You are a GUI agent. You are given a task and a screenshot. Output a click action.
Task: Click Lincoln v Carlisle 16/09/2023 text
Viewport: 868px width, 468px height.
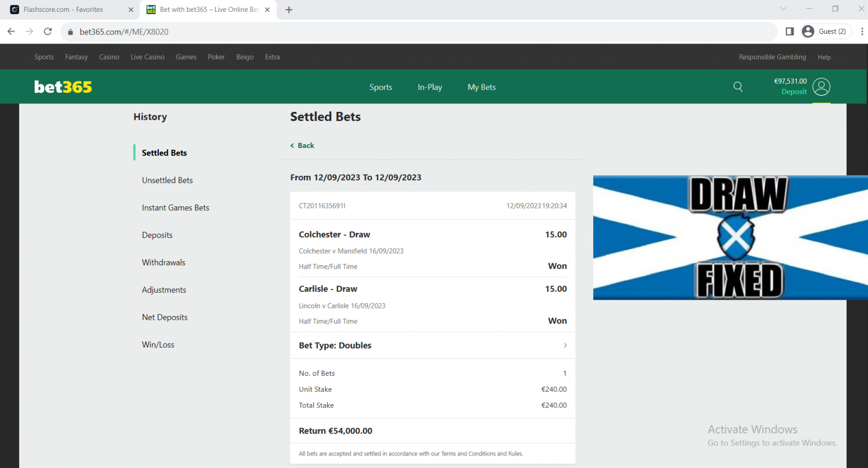342,306
